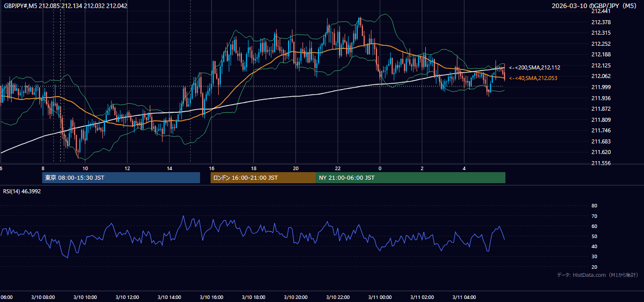This screenshot has height=302, width=644.
Task: Click price axis value 211.746
Action: click(601, 130)
